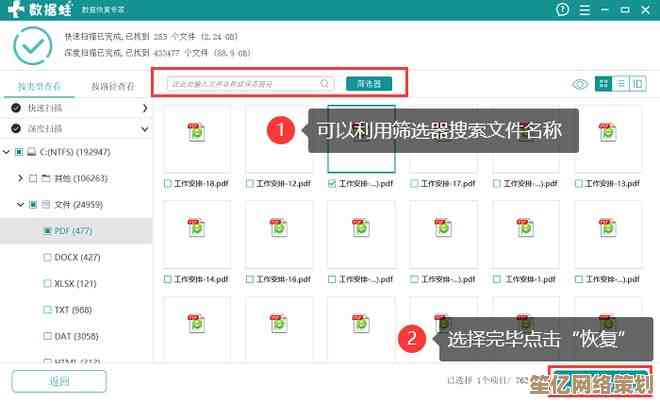Select the 按类型查看 tab

pyautogui.click(x=36, y=86)
